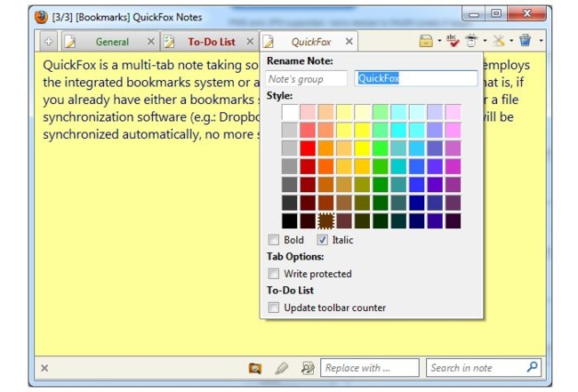Screen dimensions: 578x392
Task: Close the find bar with X
Action: (44, 368)
